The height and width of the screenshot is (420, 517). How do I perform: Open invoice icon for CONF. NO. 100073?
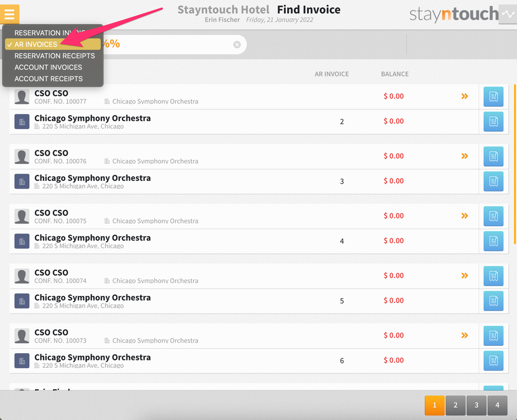[493, 336]
